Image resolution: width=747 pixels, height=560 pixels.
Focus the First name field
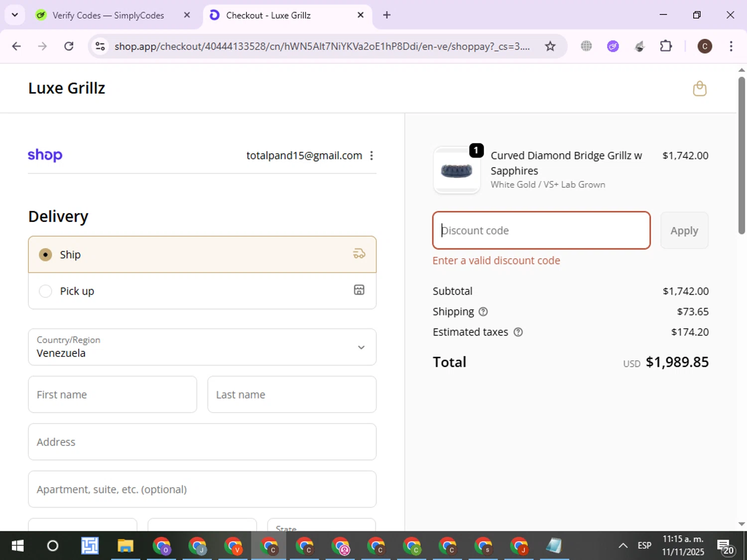(113, 394)
